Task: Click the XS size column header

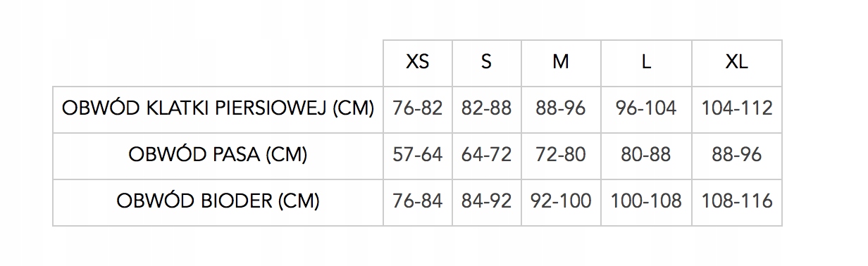Action: [418, 62]
